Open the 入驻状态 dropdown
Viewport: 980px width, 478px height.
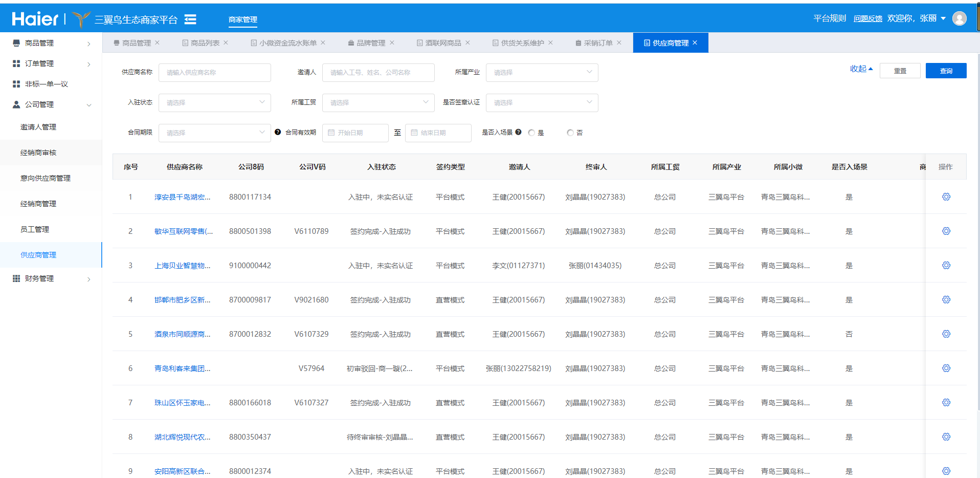pos(214,103)
